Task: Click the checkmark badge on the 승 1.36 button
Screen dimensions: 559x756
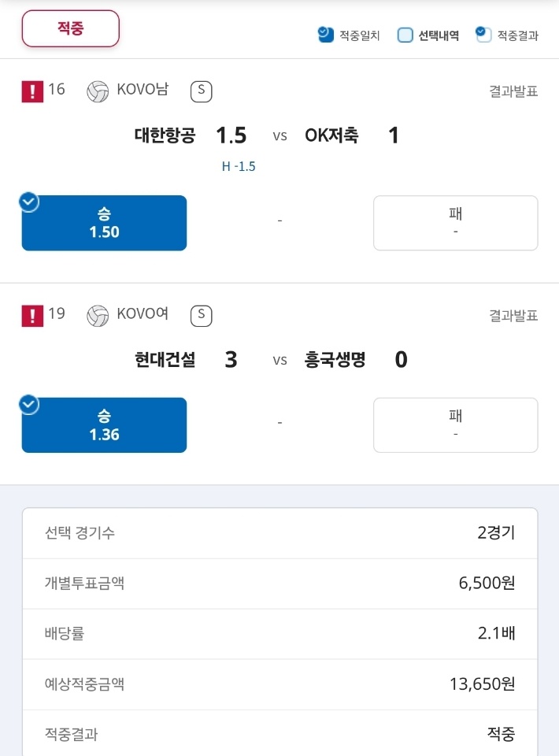Action: 29,405
